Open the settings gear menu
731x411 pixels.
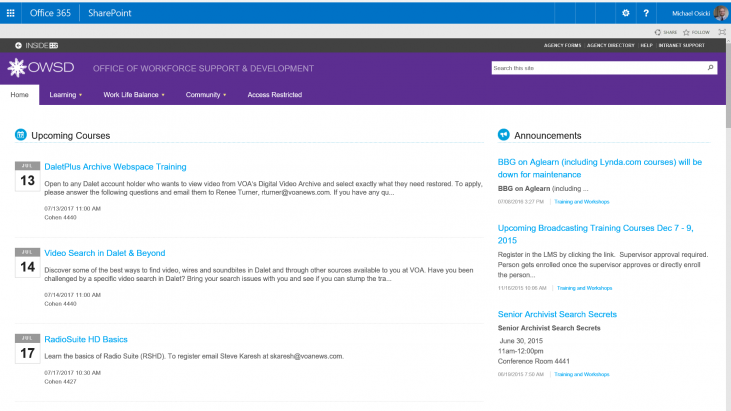tap(626, 13)
